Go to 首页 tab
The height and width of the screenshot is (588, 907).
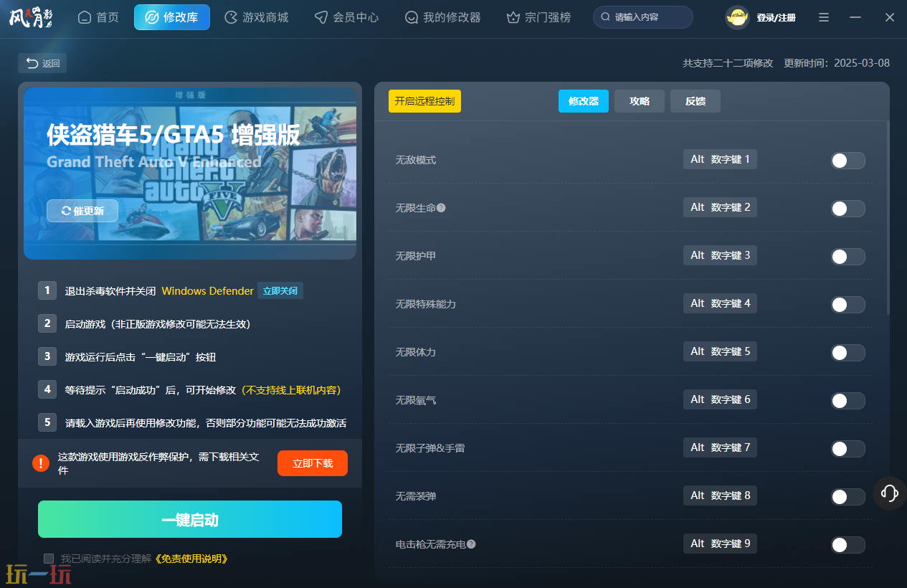pos(98,17)
